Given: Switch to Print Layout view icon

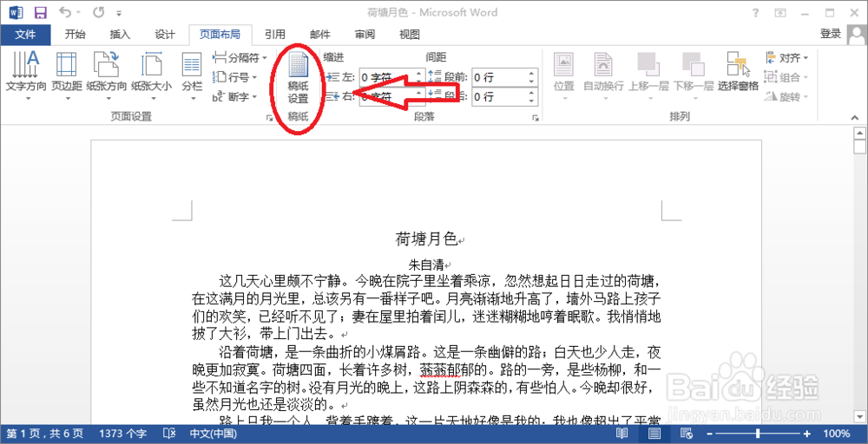Looking at the screenshot, I should pos(654,434).
